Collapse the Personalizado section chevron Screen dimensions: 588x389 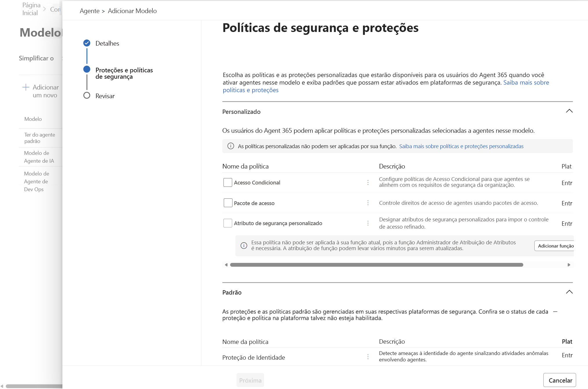click(569, 111)
